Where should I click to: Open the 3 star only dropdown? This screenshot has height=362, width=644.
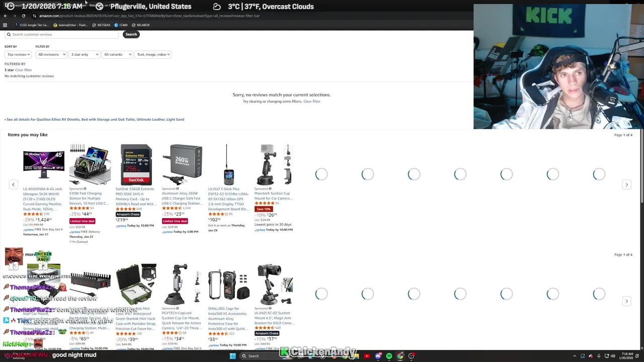tap(84, 54)
